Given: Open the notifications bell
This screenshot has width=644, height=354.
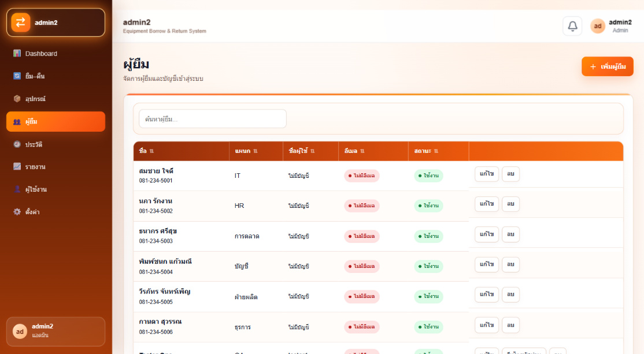Looking at the screenshot, I should tap(572, 26).
